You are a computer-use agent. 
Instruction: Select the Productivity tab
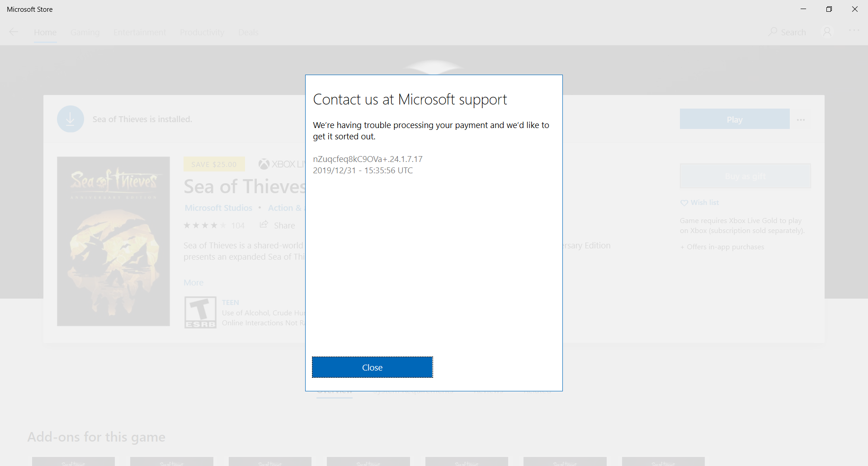click(202, 32)
